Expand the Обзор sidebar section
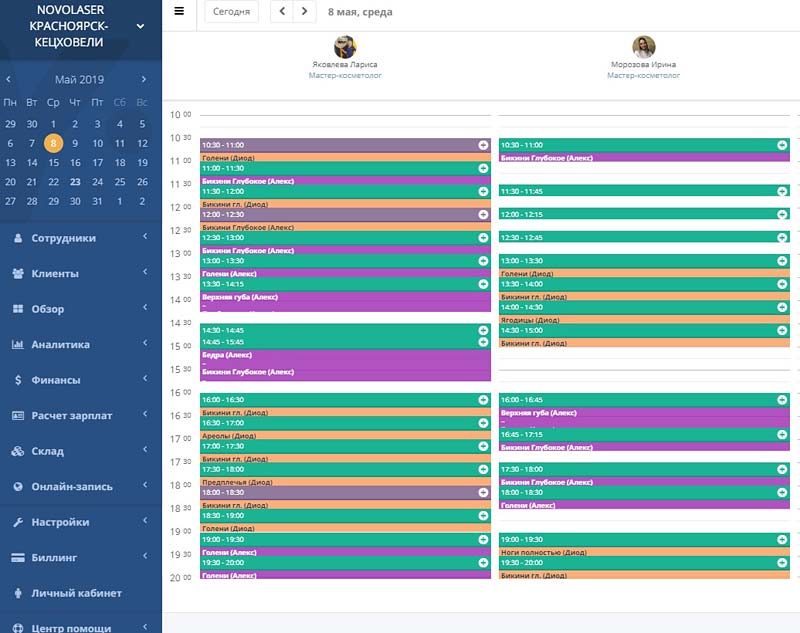 click(80, 309)
